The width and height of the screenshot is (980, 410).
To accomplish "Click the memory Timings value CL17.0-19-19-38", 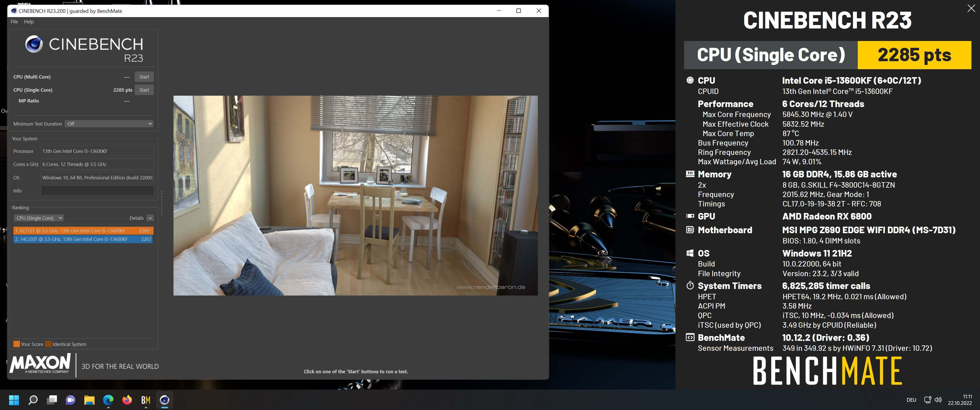I will tap(832, 204).
